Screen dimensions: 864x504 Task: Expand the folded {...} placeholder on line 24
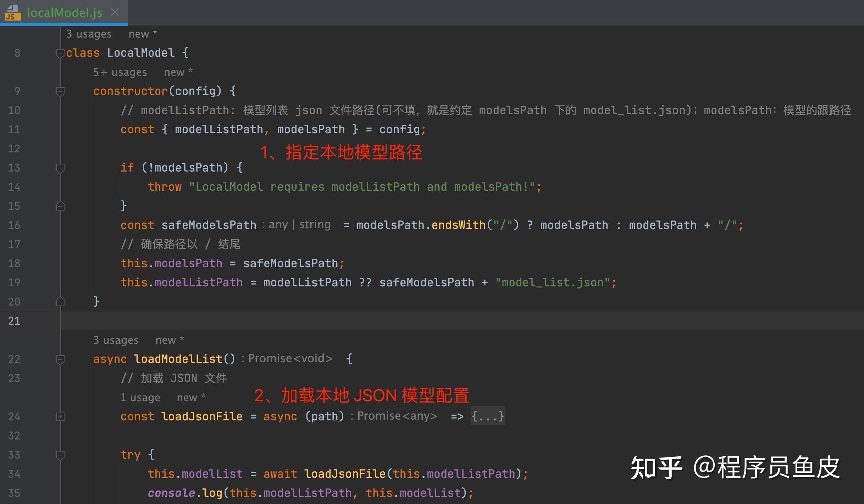(488, 416)
